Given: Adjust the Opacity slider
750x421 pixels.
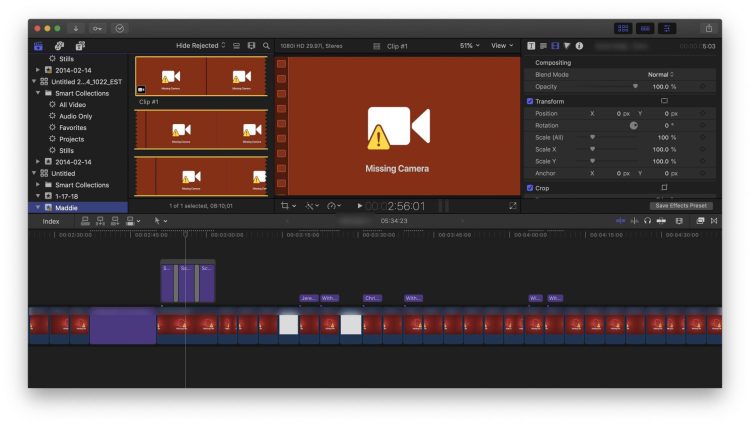Looking at the screenshot, I should coord(635,87).
